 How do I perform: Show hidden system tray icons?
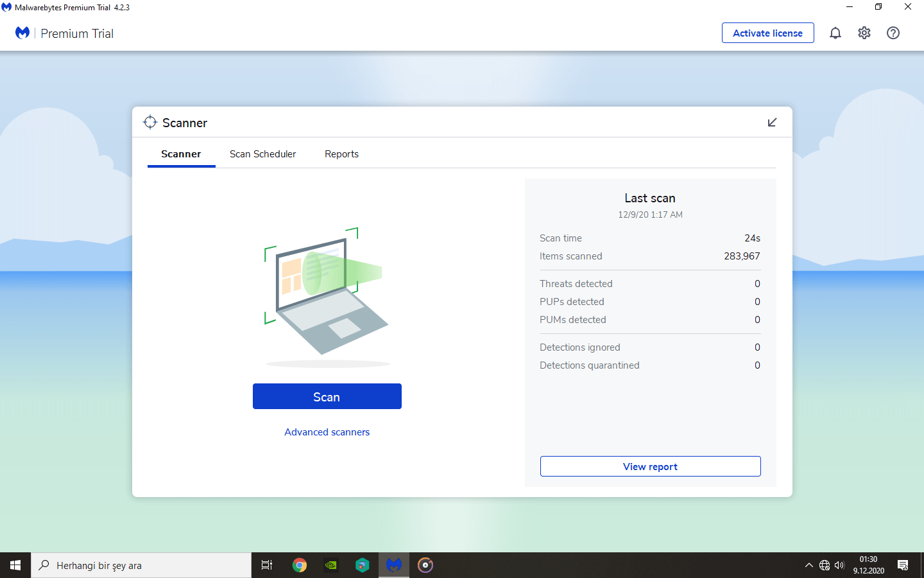pyautogui.click(x=809, y=565)
